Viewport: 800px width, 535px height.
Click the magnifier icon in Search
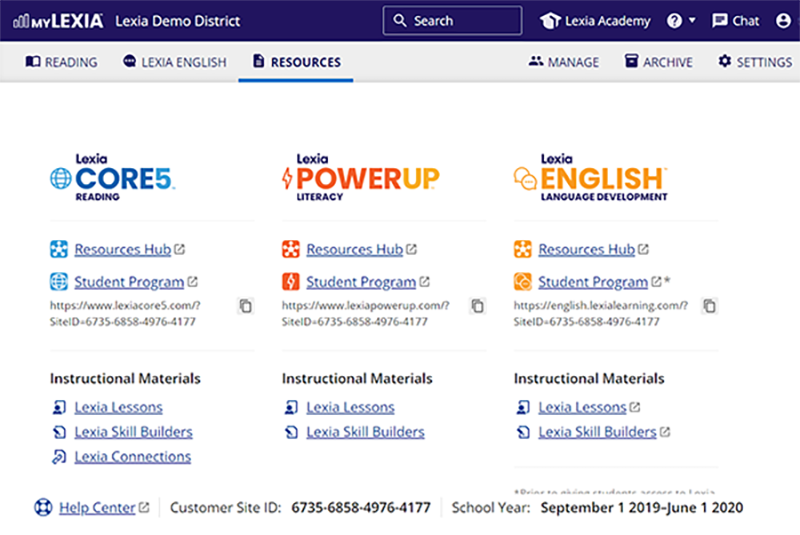(400, 21)
